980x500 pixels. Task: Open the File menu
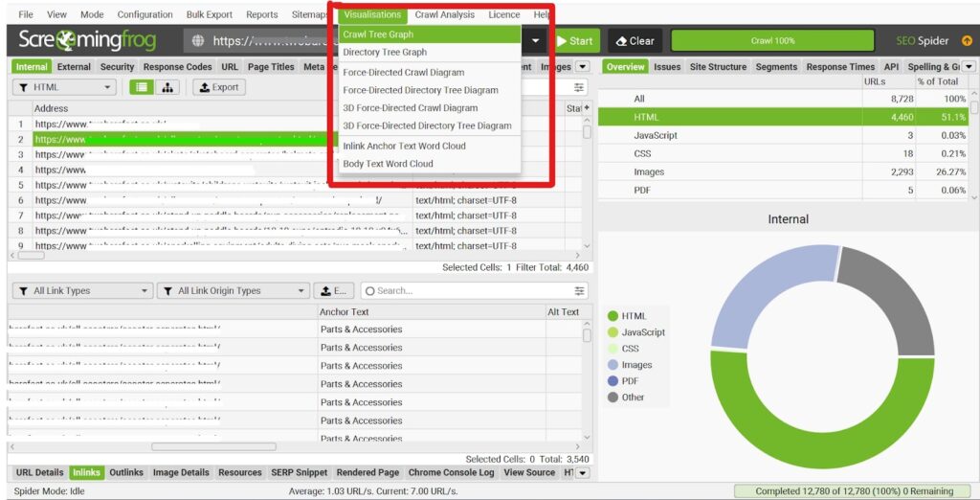[x=26, y=14]
